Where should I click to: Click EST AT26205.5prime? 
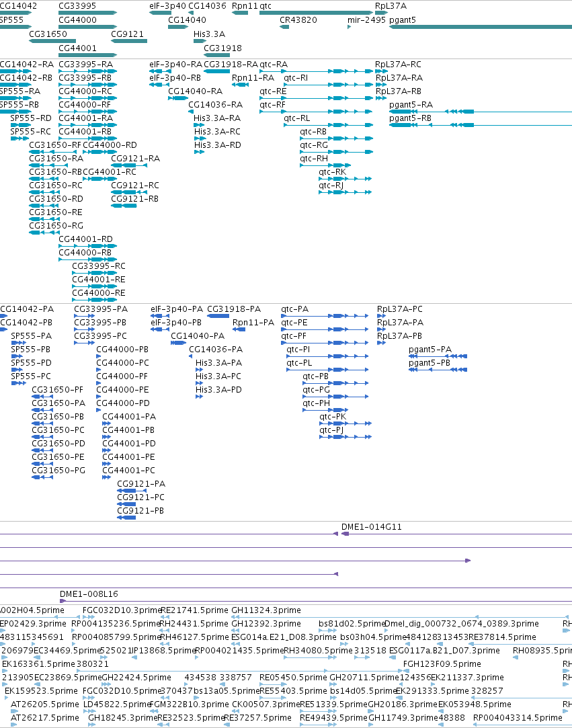[44, 704]
